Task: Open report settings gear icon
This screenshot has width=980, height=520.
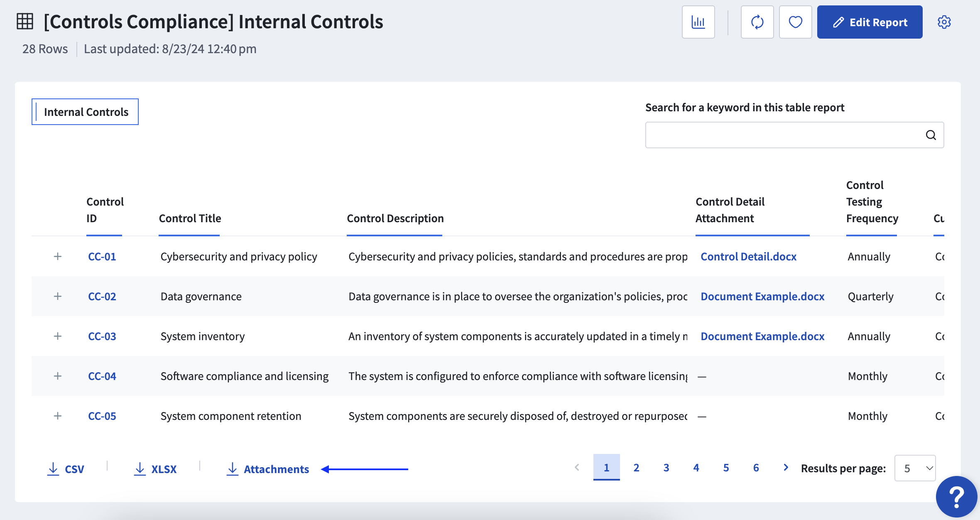Action: 944,22
